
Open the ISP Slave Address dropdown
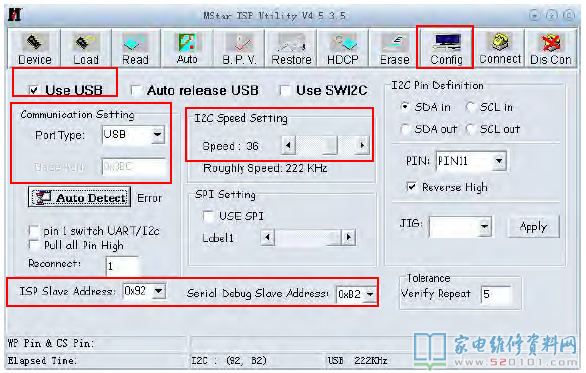click(x=159, y=291)
